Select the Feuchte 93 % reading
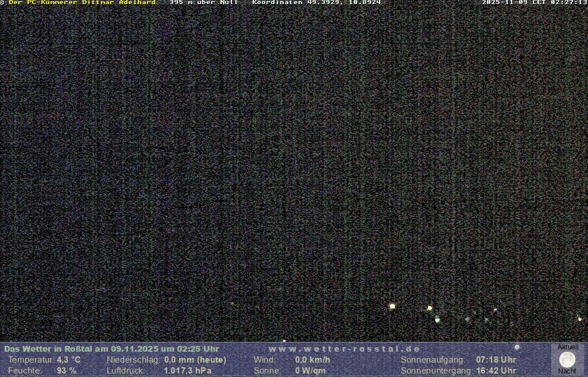Image resolution: width=588 pixels, height=377 pixels. click(x=66, y=371)
